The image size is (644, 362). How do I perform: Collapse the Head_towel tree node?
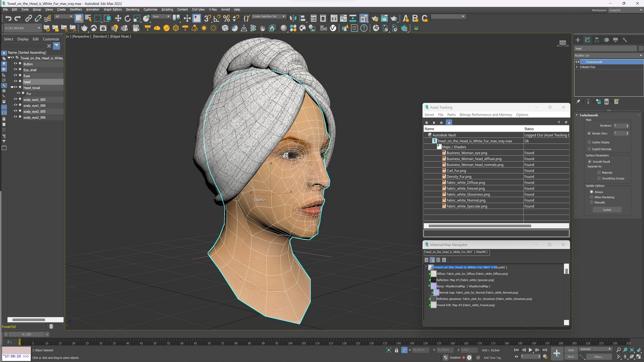pyautogui.click(x=12, y=87)
